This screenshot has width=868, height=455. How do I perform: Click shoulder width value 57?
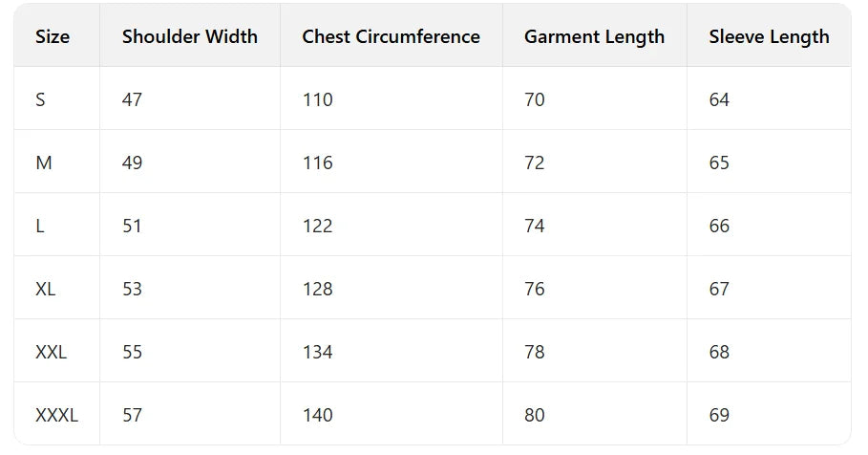point(133,415)
